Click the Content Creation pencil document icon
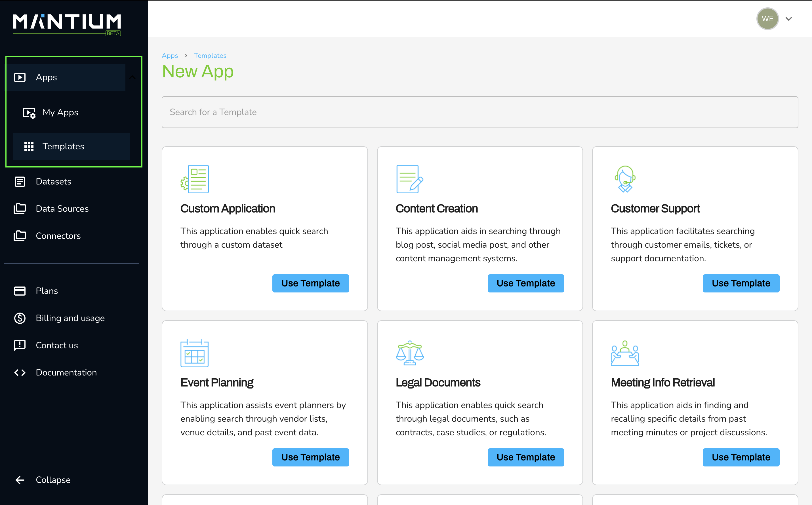Screen dimensions: 812x505 409,179
